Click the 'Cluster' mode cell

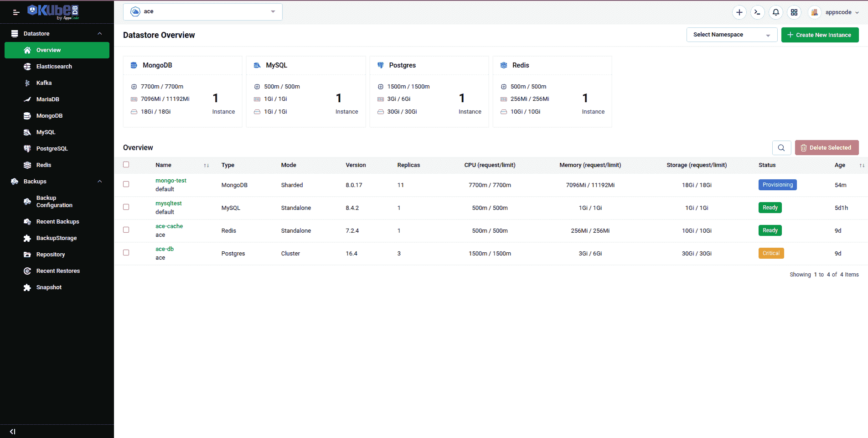[x=290, y=254]
